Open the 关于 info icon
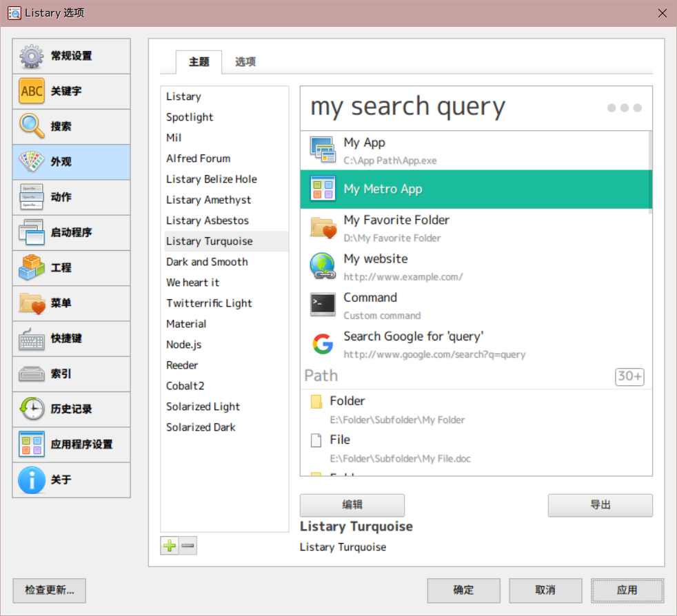 click(32, 480)
